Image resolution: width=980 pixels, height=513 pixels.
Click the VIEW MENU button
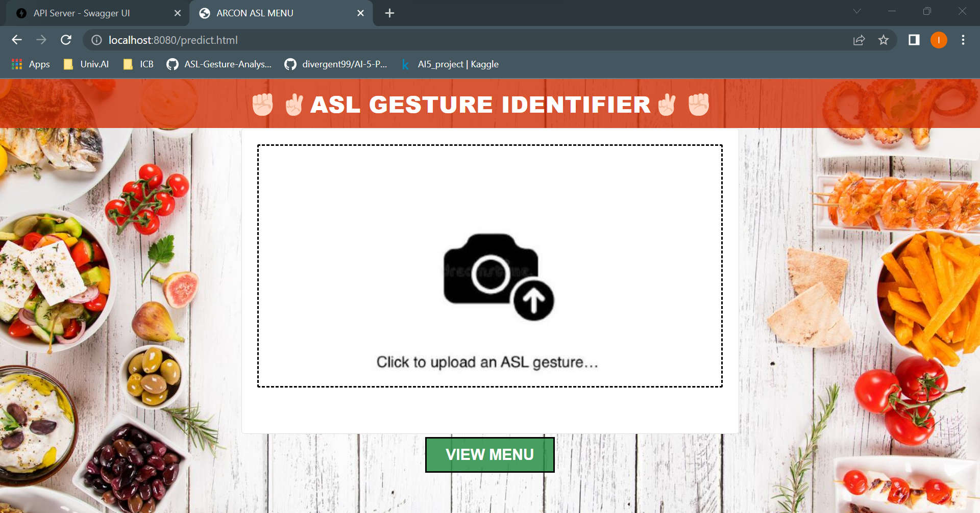point(489,454)
